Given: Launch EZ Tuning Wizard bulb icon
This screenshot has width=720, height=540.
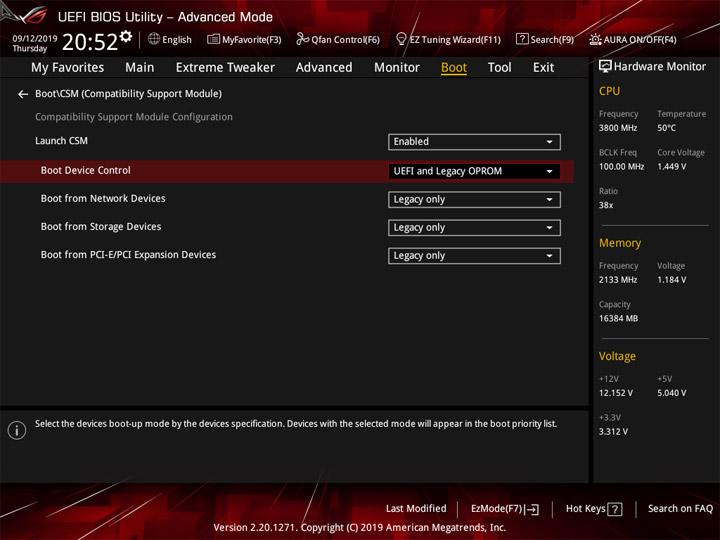Looking at the screenshot, I should pos(401,39).
